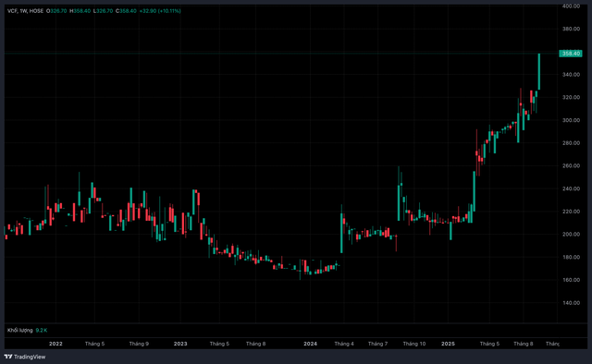Click the 2024 year label on time axis
592x364 pixels.
[x=311, y=344]
